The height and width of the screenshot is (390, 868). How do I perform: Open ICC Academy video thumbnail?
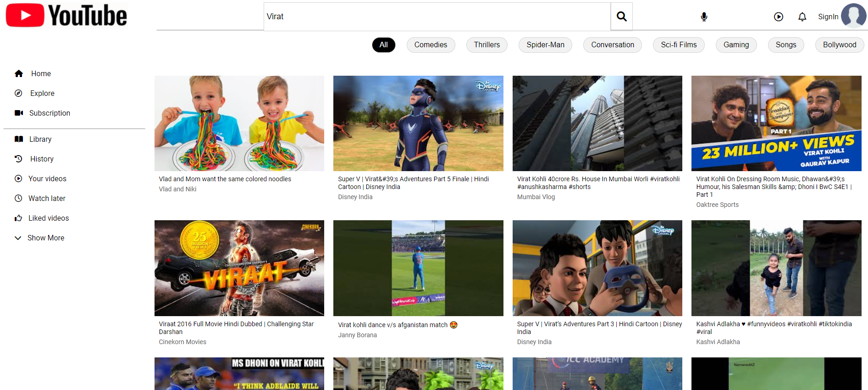click(597, 374)
